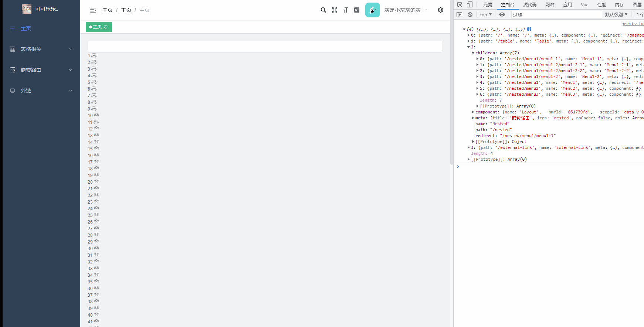Expand child 4 with path '/nested/menu1'

pyautogui.click(x=478, y=82)
